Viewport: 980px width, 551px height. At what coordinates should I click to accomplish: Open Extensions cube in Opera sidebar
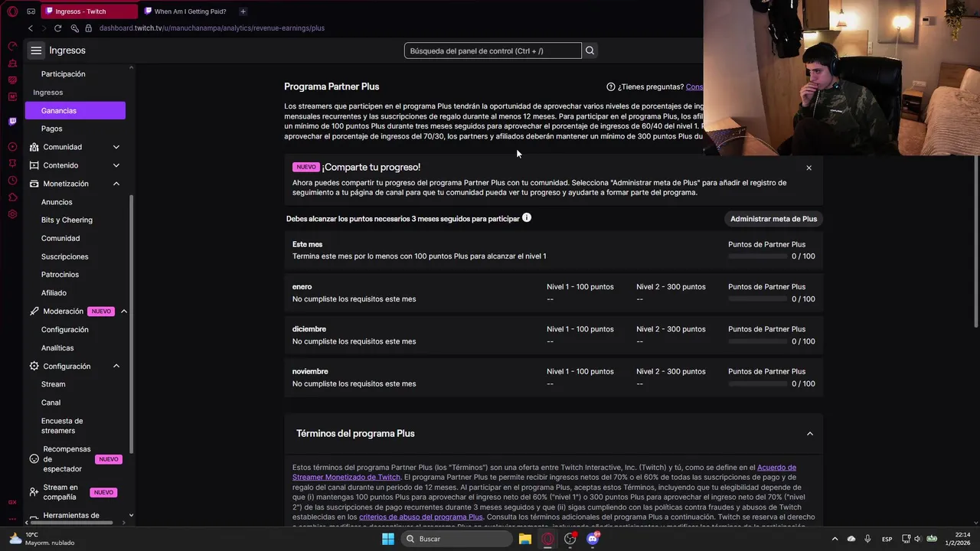(12, 197)
